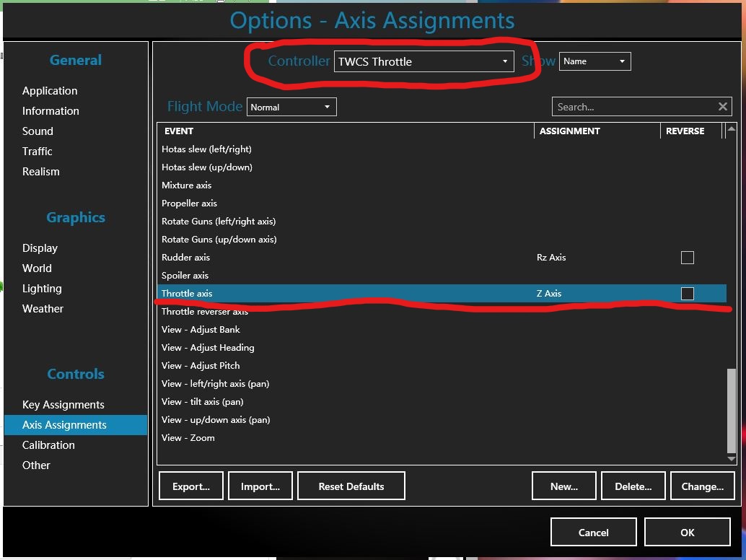The height and width of the screenshot is (560, 746).
Task: Click the scrollbar up arrow in event list
Action: point(732,130)
